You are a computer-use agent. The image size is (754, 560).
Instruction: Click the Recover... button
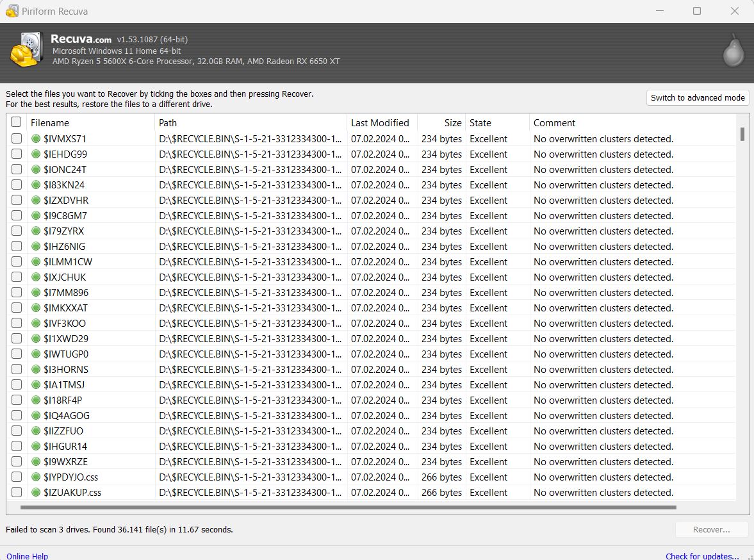(712, 530)
